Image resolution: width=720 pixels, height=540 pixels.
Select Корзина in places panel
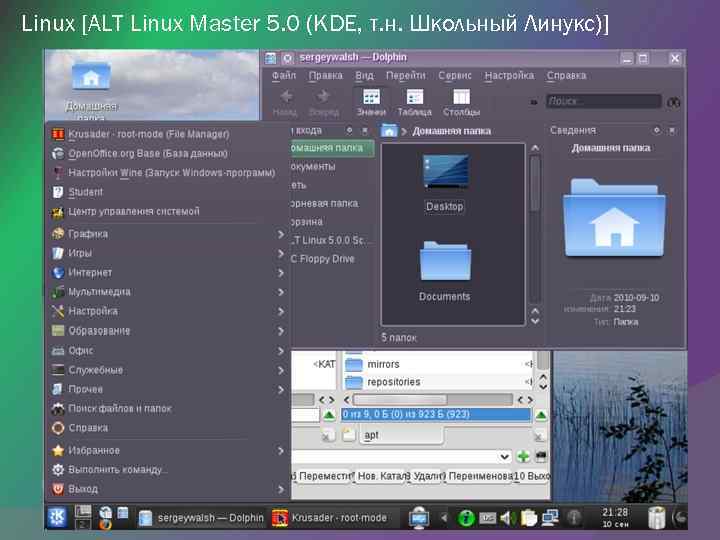[x=332, y=222]
